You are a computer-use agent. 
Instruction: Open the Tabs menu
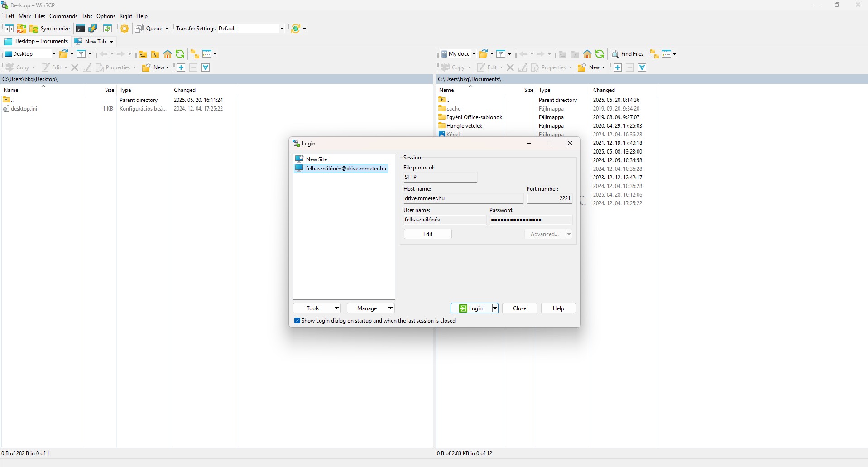click(x=87, y=16)
